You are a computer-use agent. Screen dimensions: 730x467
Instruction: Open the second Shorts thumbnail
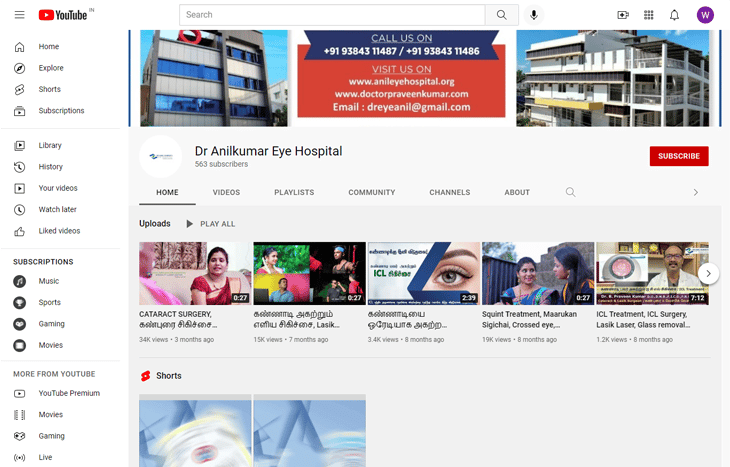click(309, 431)
